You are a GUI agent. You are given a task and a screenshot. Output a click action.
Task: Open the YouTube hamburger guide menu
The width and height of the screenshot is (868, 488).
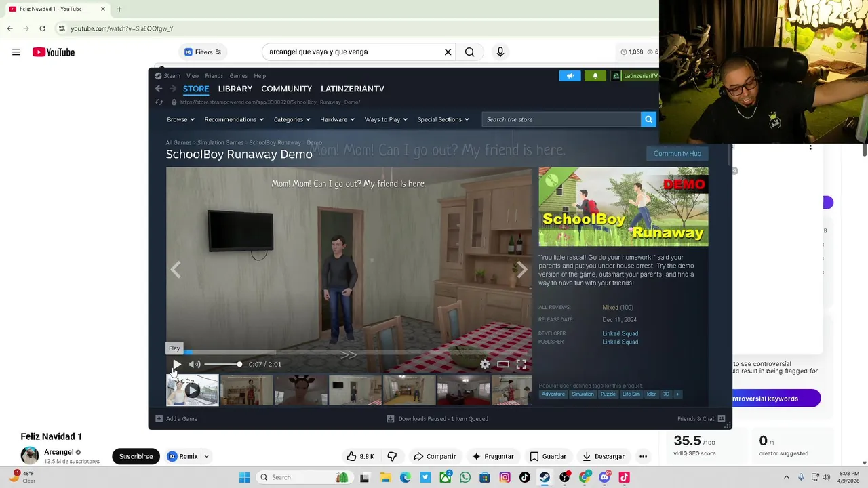[16, 52]
